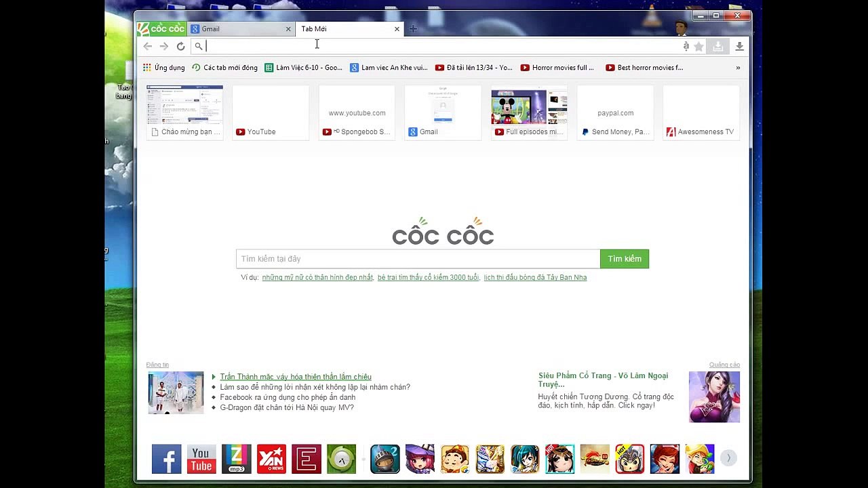The height and width of the screenshot is (488, 868).
Task: Open Awesomeness TV thumbnail
Action: coord(701,113)
